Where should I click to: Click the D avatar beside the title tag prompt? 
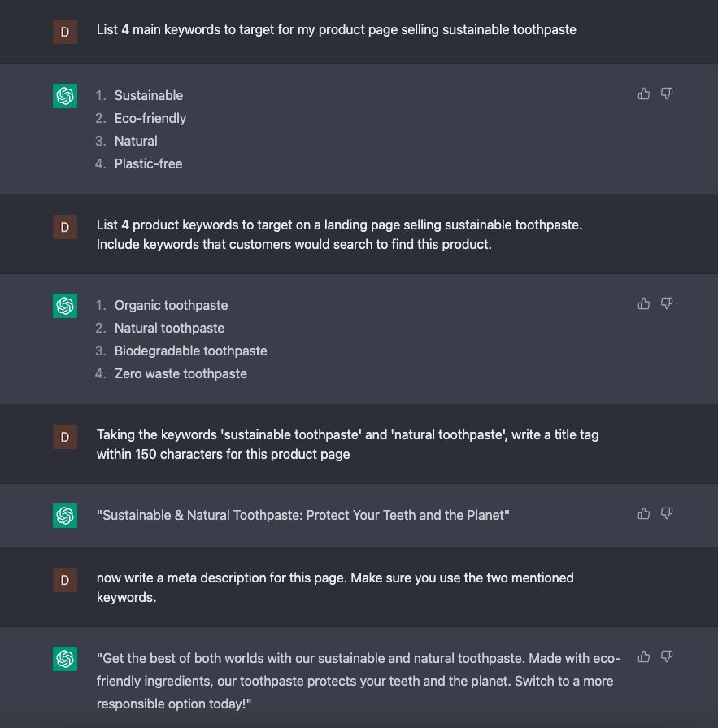pos(64,436)
